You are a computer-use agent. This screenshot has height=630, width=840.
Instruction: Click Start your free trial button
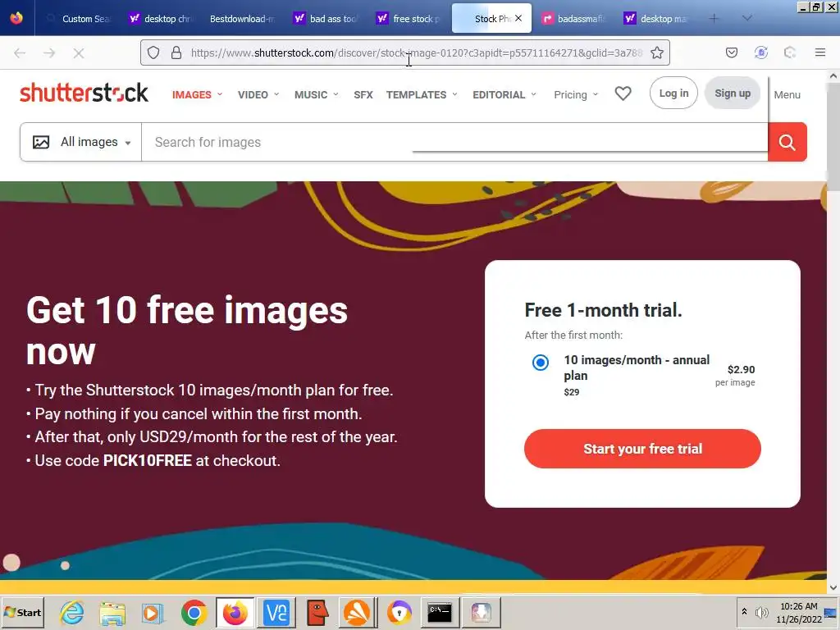[642, 449]
